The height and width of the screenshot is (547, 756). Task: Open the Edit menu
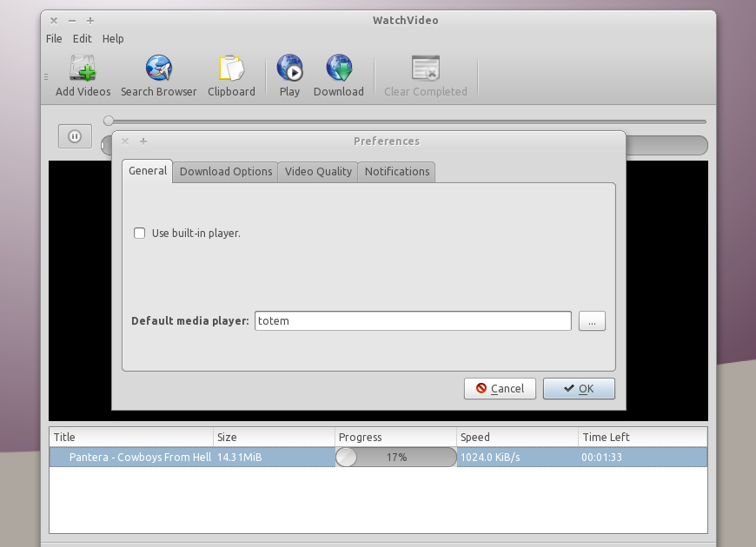[82, 38]
